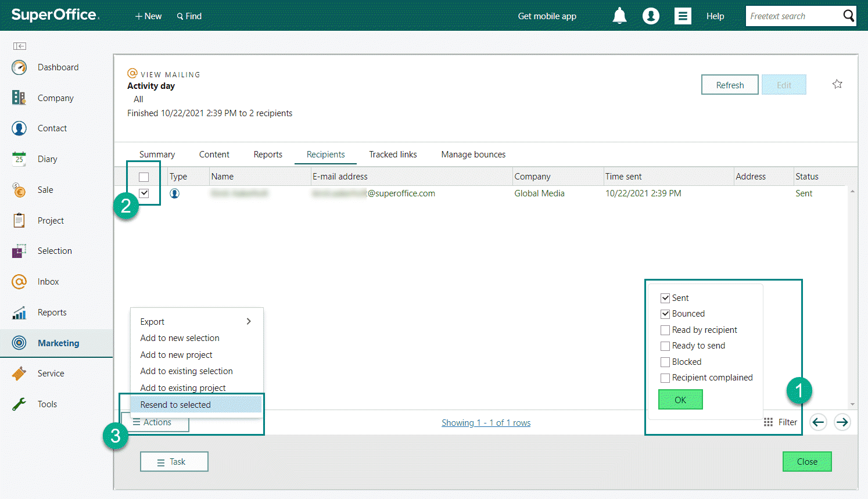This screenshot has height=499, width=868.
Task: Open the user profile icon
Action: (651, 16)
